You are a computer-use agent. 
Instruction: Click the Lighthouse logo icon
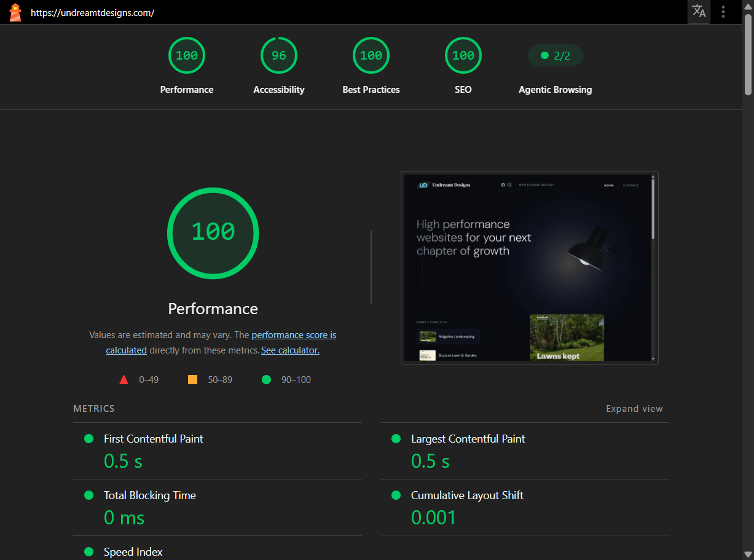tap(15, 12)
